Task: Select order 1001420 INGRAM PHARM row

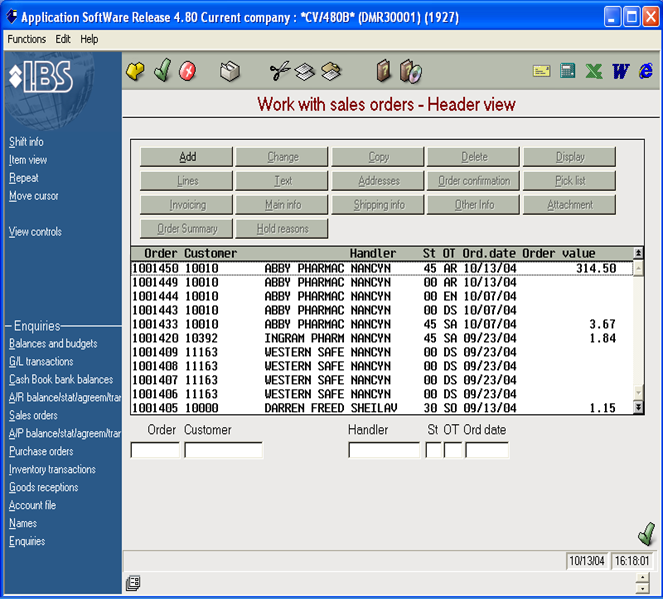Action: pos(382,338)
